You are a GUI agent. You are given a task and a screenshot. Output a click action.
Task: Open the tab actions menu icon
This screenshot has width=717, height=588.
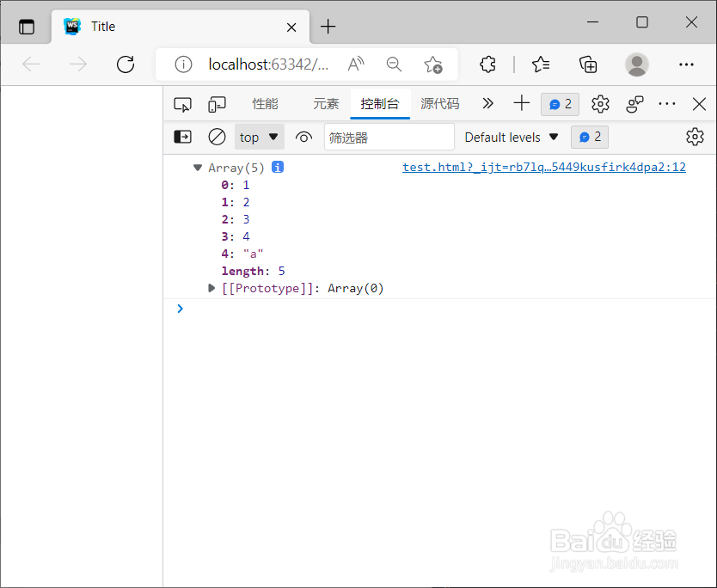point(27,27)
